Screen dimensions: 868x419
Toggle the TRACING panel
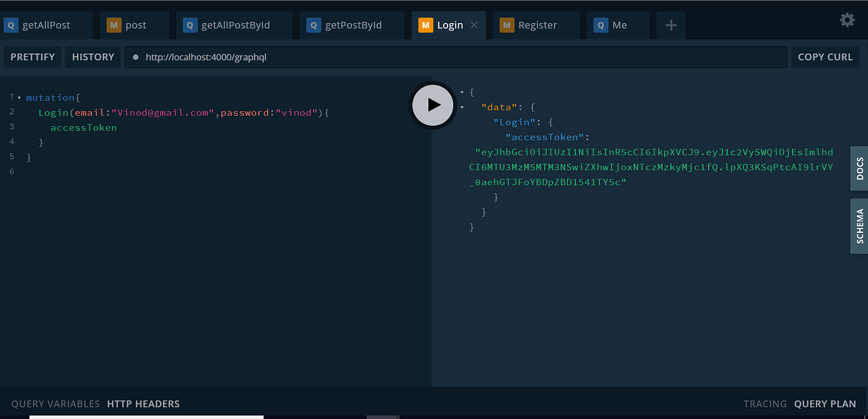pyautogui.click(x=764, y=404)
